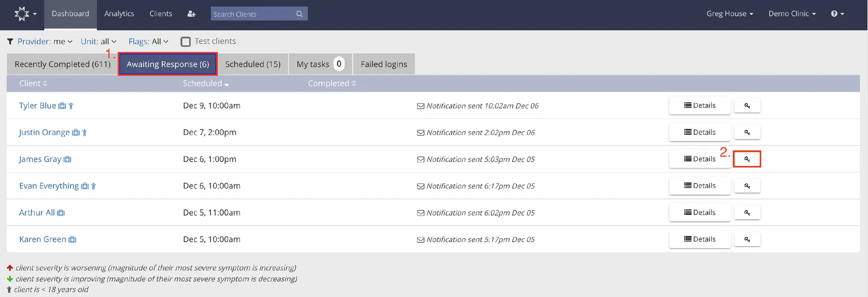Open the James Gray client link

40,159
